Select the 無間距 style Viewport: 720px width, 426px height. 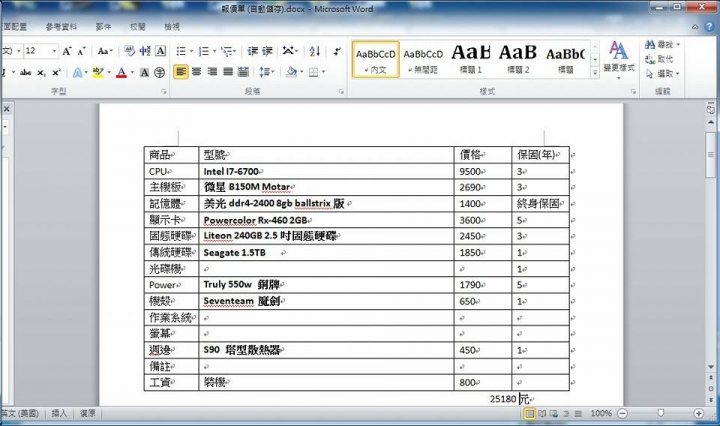[423, 60]
